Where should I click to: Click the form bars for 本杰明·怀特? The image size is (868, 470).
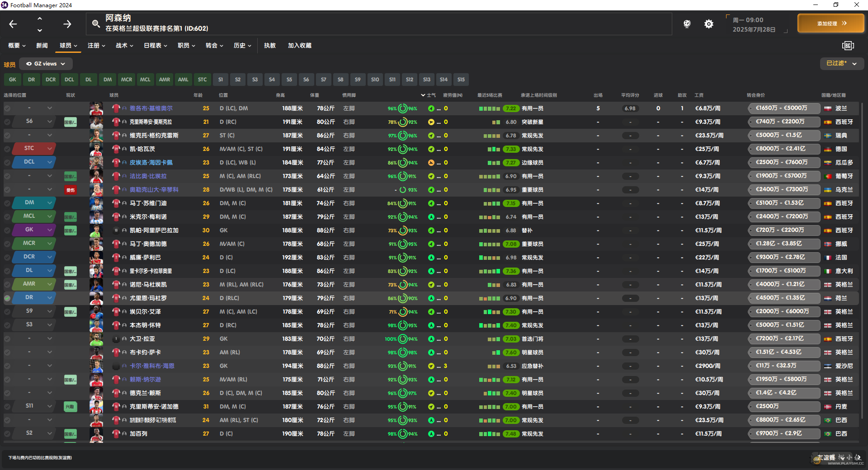(490, 325)
